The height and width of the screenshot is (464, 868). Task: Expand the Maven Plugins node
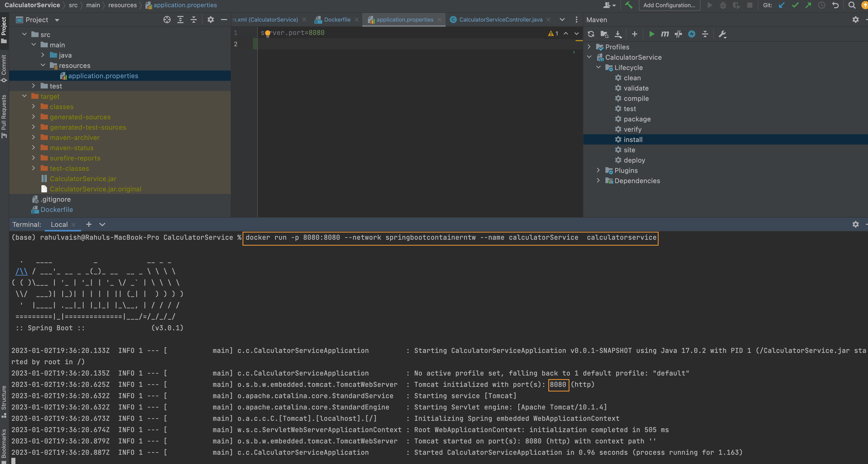coord(598,170)
